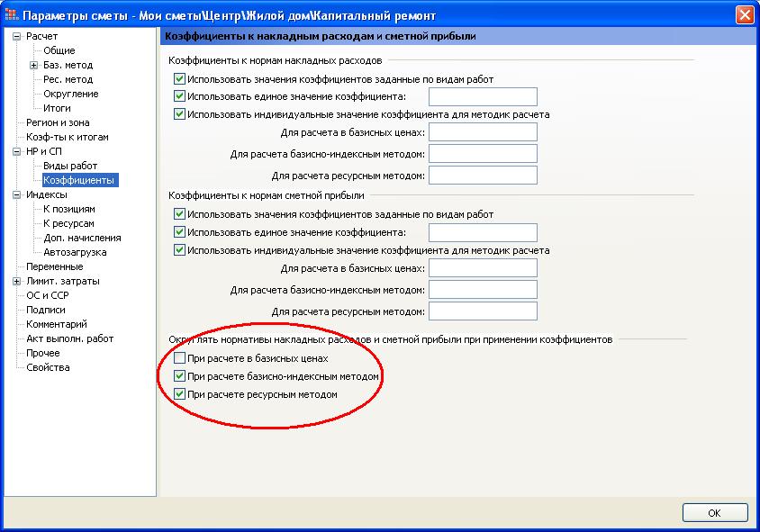The image size is (760, 532).
Task: Open Акт выполн. работ page
Action: [x=70, y=338]
